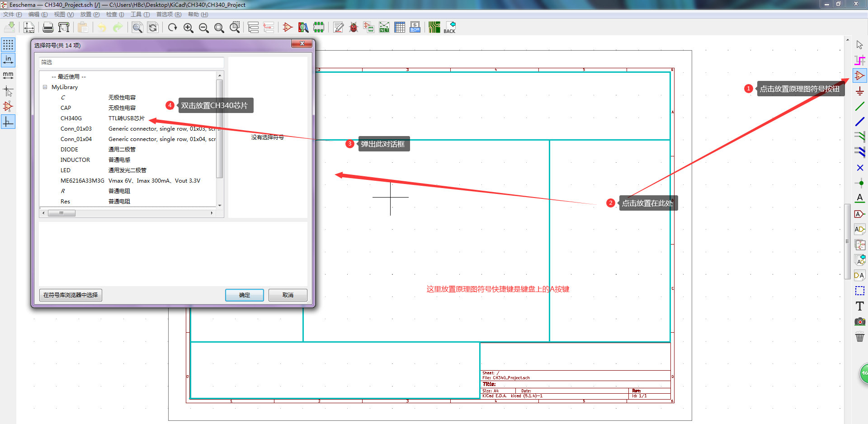Annotate the schematic symbols
The height and width of the screenshot is (424, 868).
point(339,27)
